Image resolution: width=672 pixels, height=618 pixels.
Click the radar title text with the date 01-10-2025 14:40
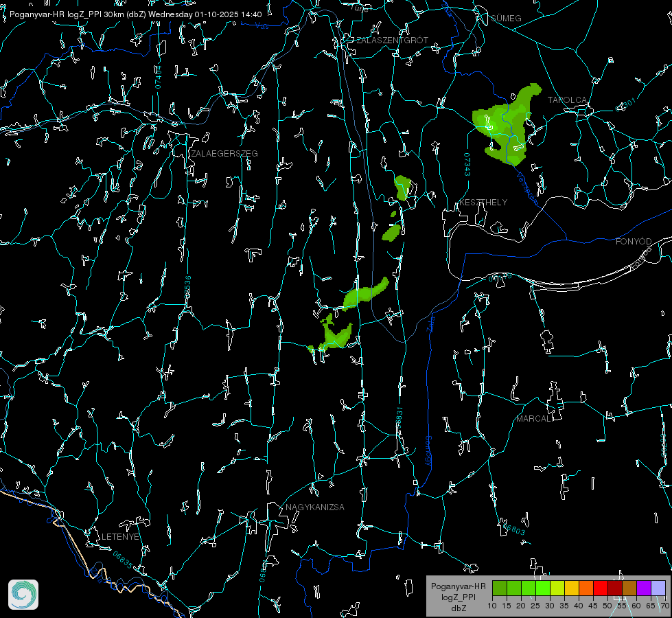pos(135,14)
